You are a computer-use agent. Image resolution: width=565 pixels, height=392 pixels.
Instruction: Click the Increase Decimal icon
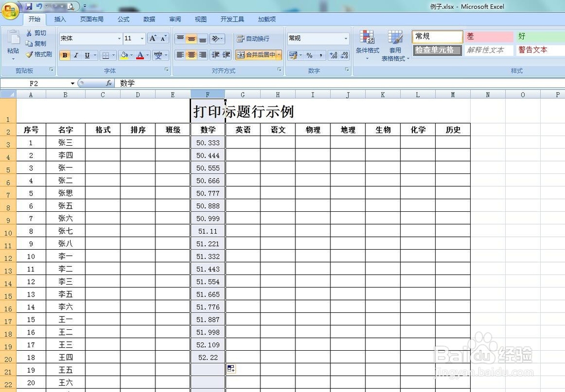[333, 55]
